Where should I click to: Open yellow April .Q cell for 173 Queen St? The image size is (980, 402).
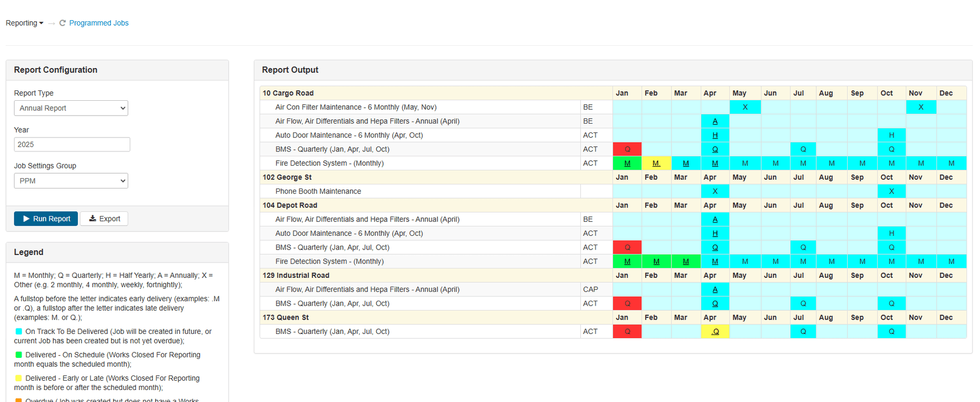[x=715, y=332]
